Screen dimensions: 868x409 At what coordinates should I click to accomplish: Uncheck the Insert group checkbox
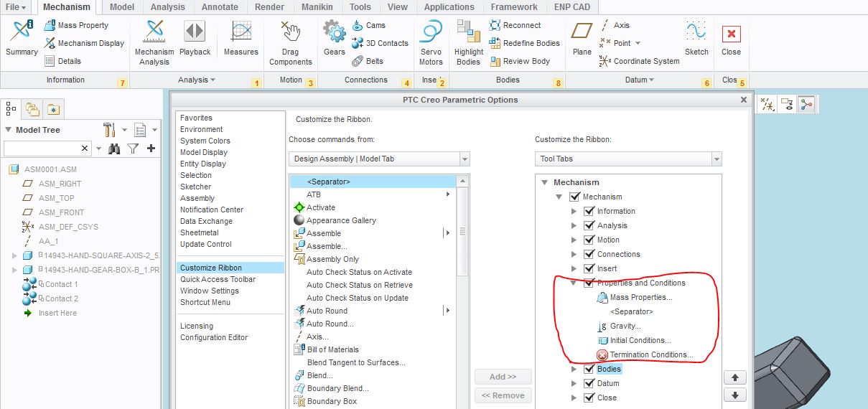click(589, 268)
